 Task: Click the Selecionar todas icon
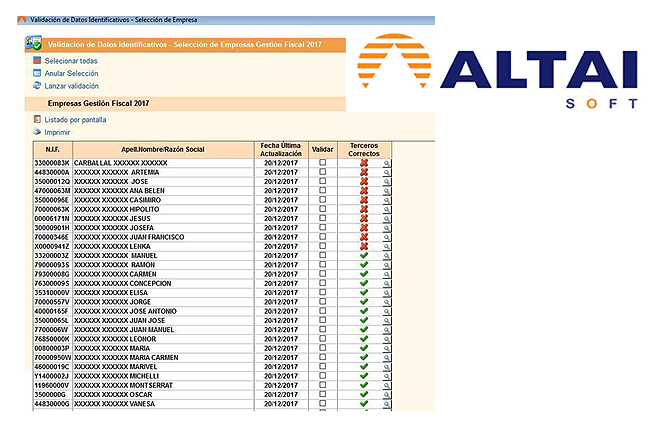point(37,61)
